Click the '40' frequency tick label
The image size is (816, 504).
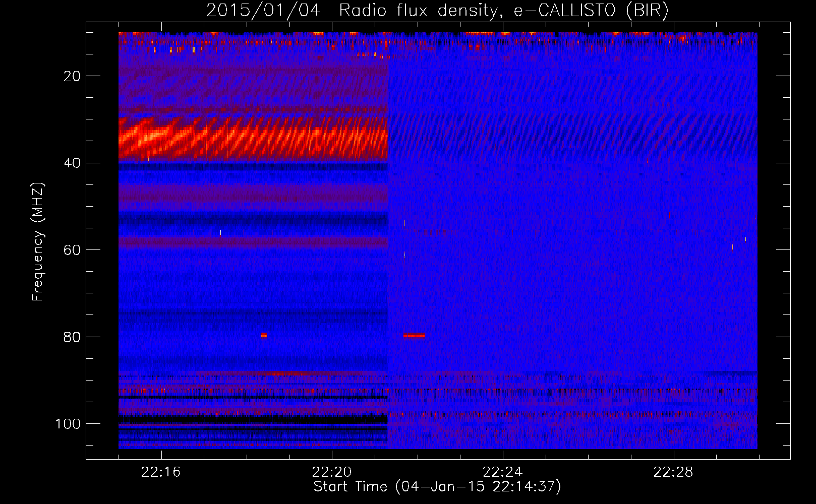point(73,163)
